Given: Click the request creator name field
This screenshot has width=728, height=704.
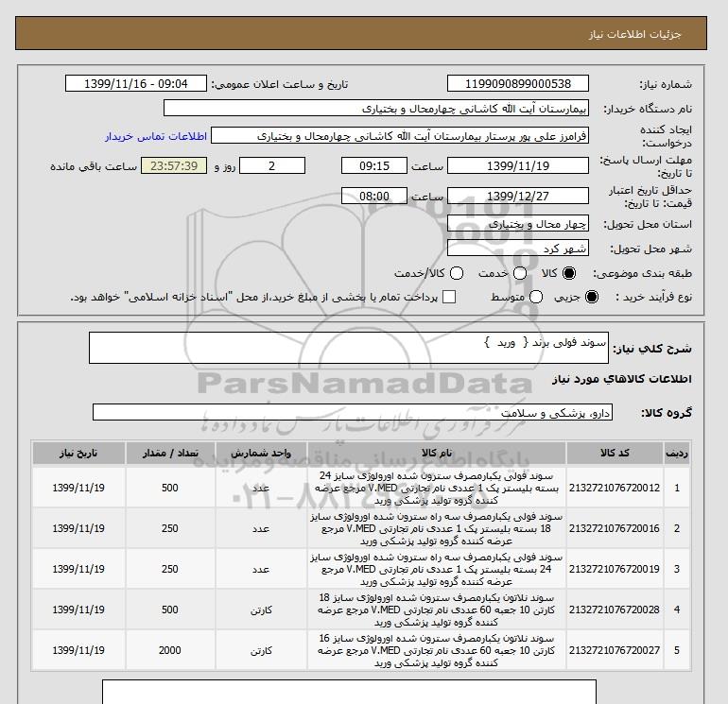Looking at the screenshot, I should 400,135.
